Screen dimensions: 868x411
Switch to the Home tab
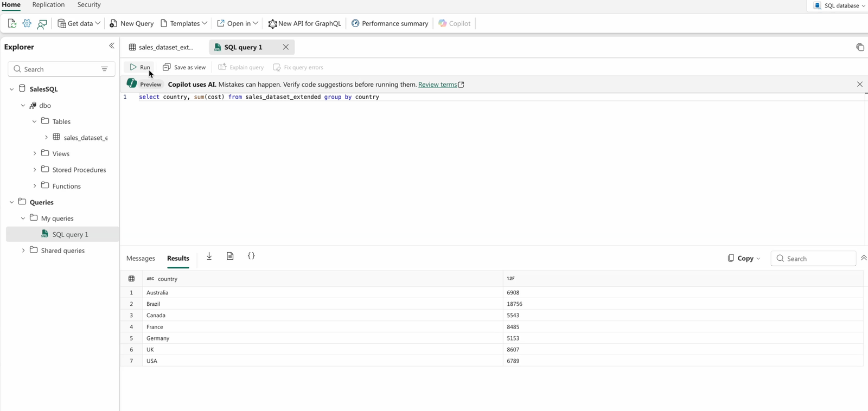(11, 5)
